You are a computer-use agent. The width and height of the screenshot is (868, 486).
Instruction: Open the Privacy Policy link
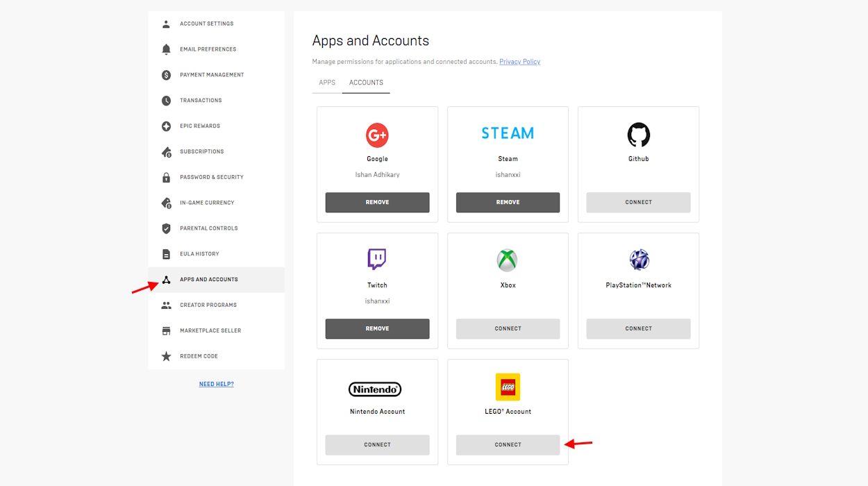click(x=519, y=62)
